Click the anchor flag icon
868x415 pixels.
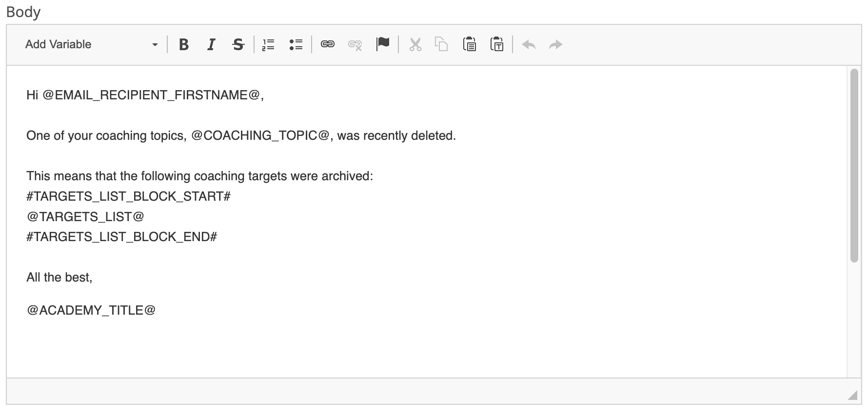click(x=383, y=44)
